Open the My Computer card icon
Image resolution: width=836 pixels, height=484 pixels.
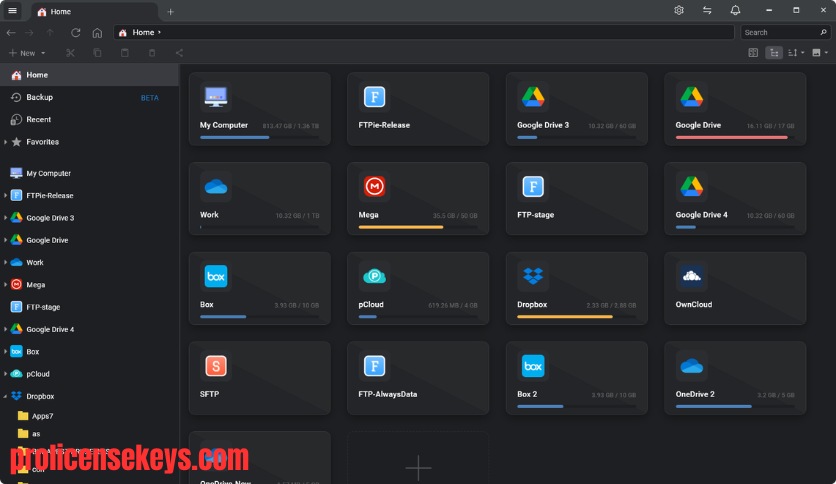point(215,97)
